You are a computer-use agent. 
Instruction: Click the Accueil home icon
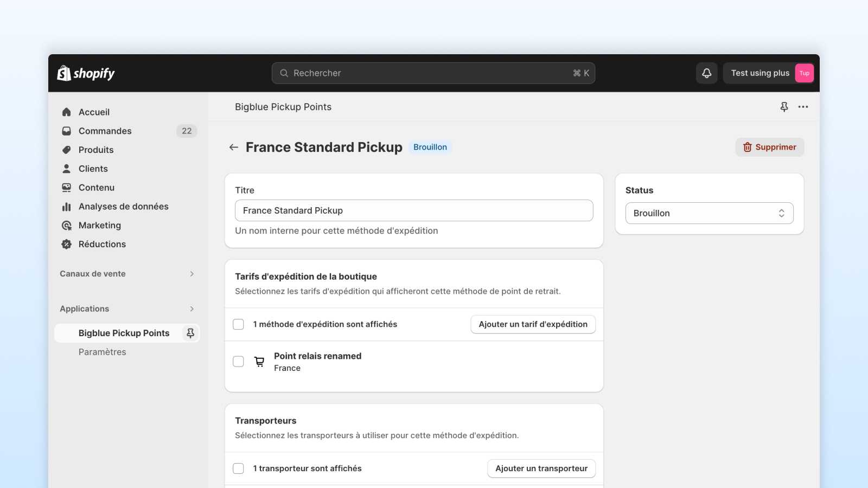67,112
